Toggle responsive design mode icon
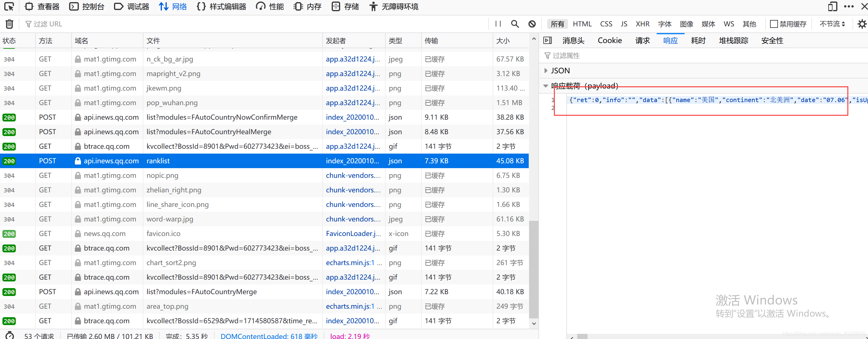Screen dimensions: 868x339 tap(832, 6)
